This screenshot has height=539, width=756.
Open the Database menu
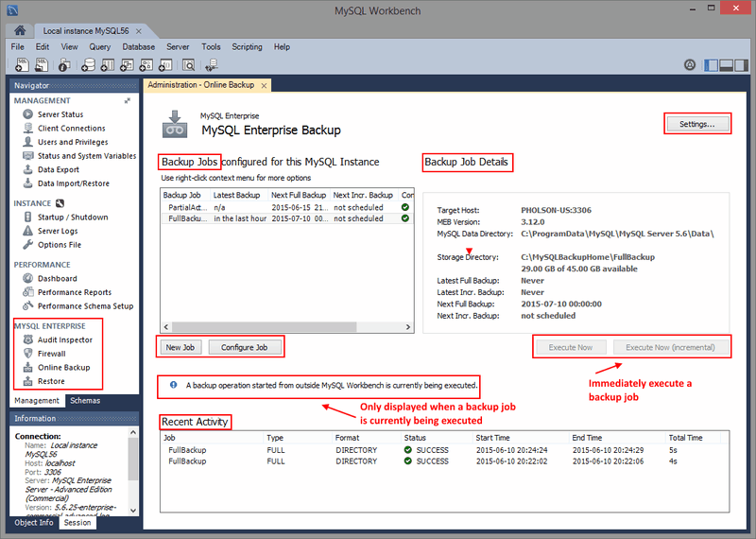point(138,46)
